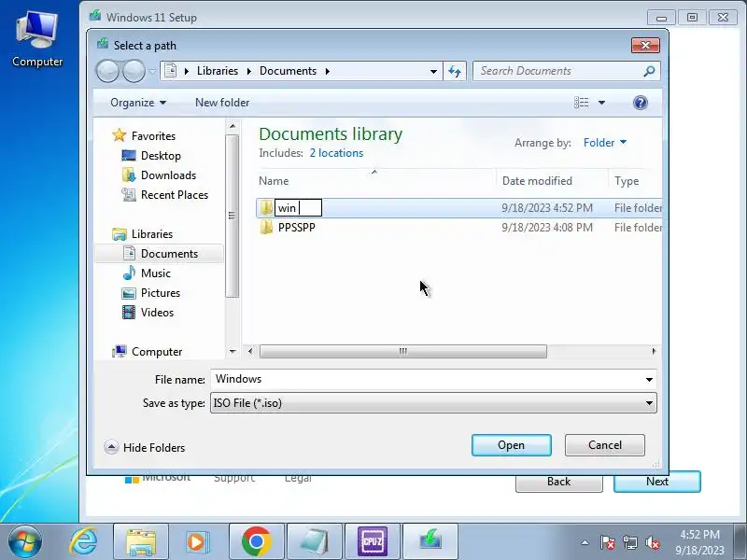Click the taskbar clock 4:52 PM
The width and height of the screenshot is (747, 560).
click(699, 534)
